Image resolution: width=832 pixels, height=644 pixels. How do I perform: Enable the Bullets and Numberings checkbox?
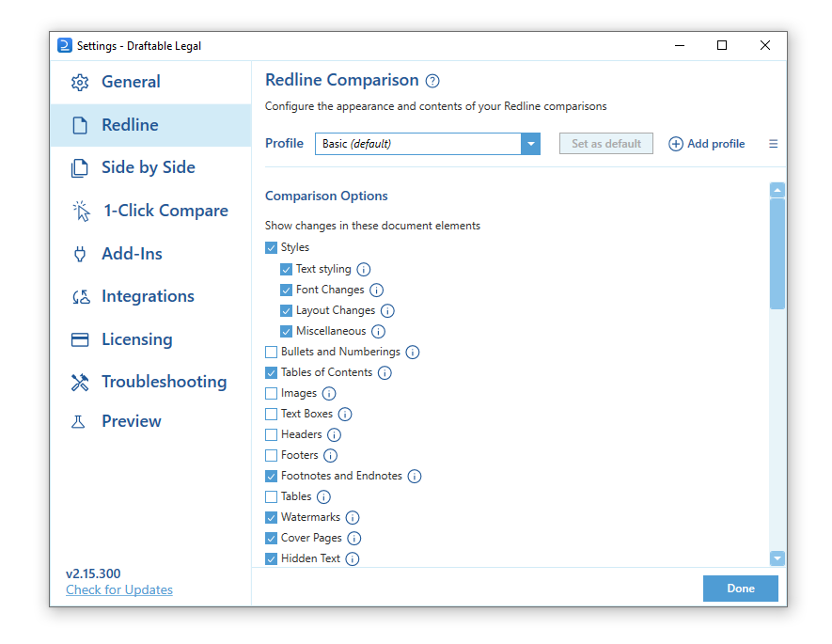271,353
